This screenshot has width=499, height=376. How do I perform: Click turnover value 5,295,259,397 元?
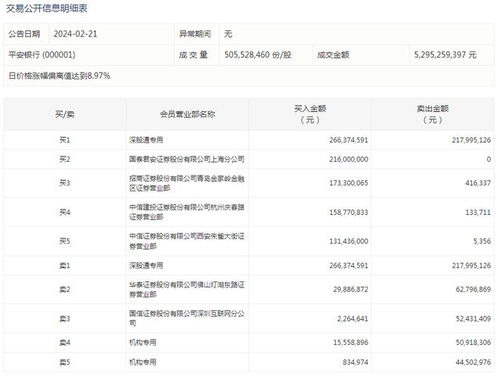pyautogui.click(x=445, y=55)
